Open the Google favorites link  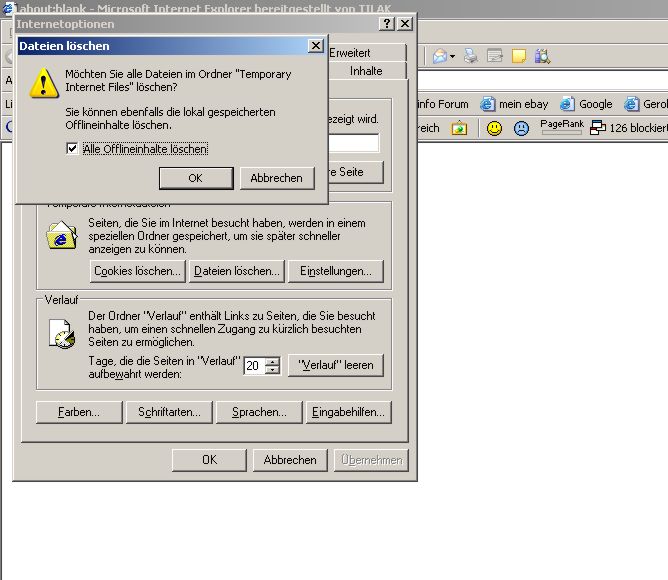[586, 104]
